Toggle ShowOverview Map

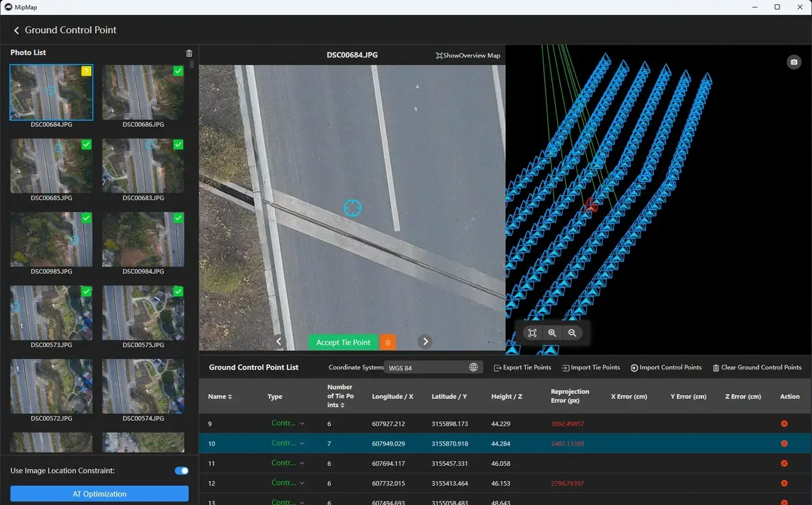coord(468,55)
